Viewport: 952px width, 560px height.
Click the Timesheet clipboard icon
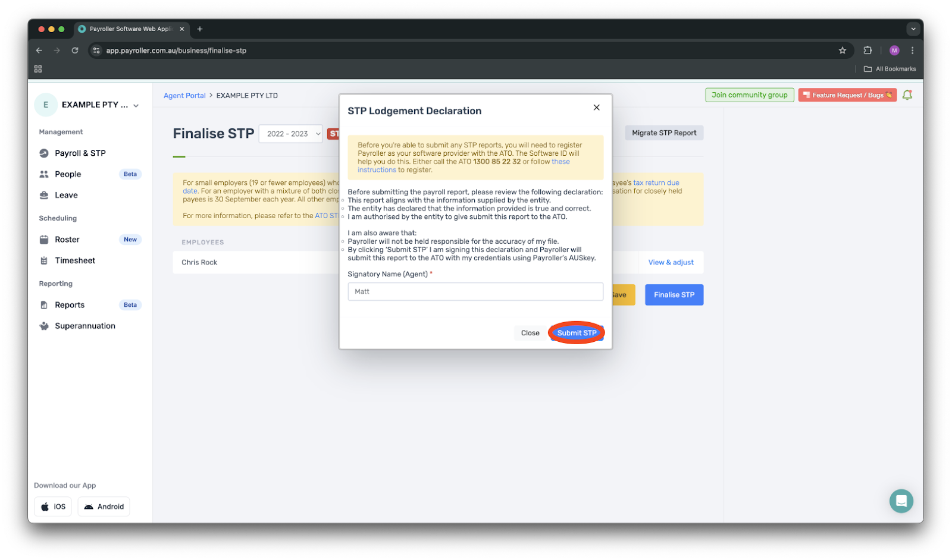point(44,260)
